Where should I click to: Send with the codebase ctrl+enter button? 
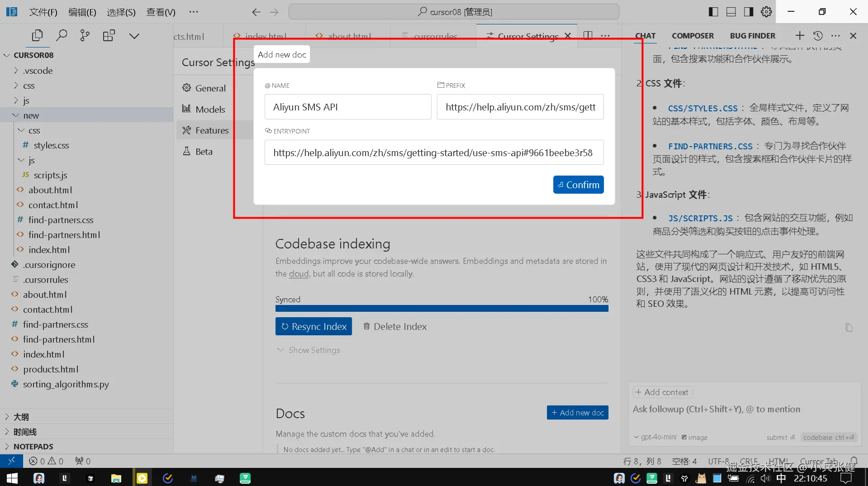tap(828, 437)
